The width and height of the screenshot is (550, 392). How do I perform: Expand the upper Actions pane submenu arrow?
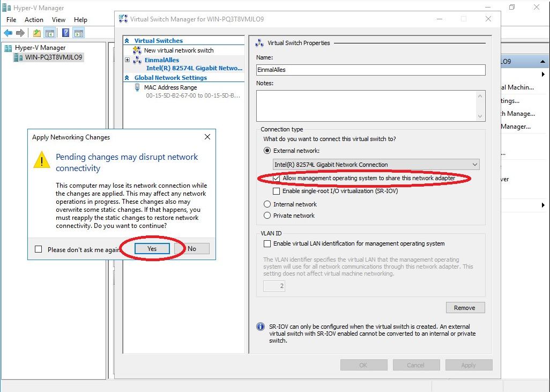click(543, 75)
